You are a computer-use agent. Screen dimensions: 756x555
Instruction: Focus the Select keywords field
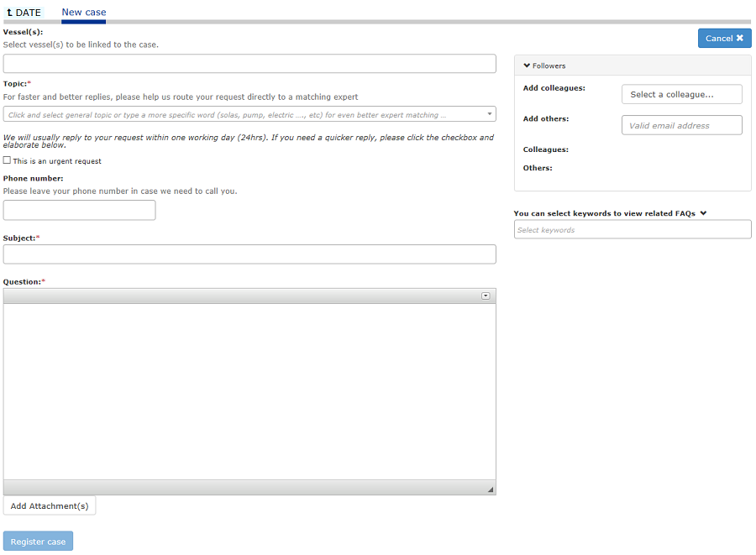(632, 229)
